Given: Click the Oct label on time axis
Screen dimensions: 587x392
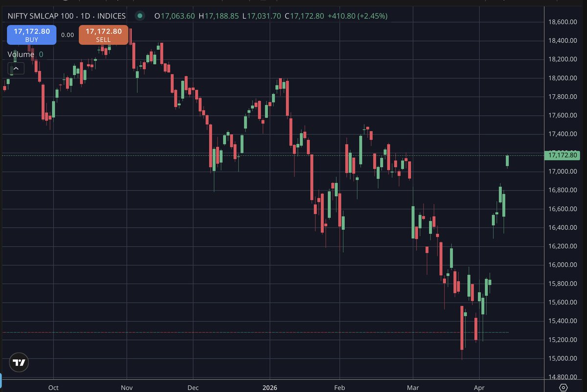Looking at the screenshot, I should 53,388.
